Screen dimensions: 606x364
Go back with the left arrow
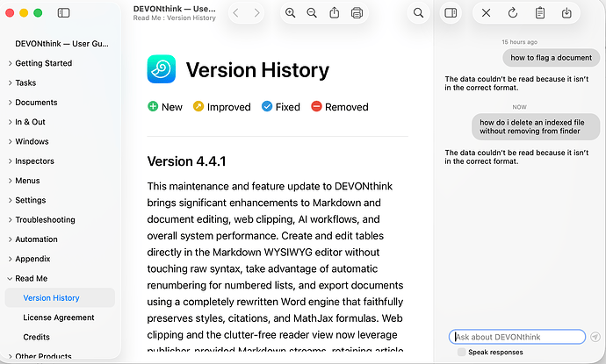[235, 13]
